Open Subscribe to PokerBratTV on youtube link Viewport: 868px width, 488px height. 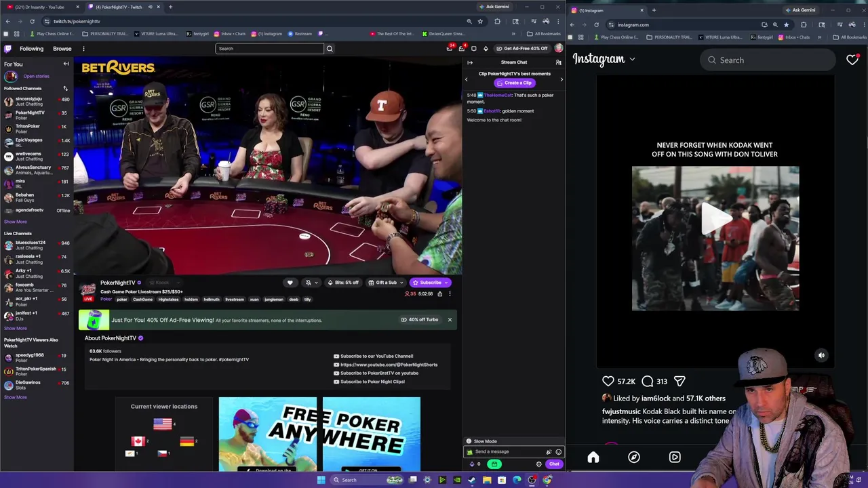pos(376,373)
